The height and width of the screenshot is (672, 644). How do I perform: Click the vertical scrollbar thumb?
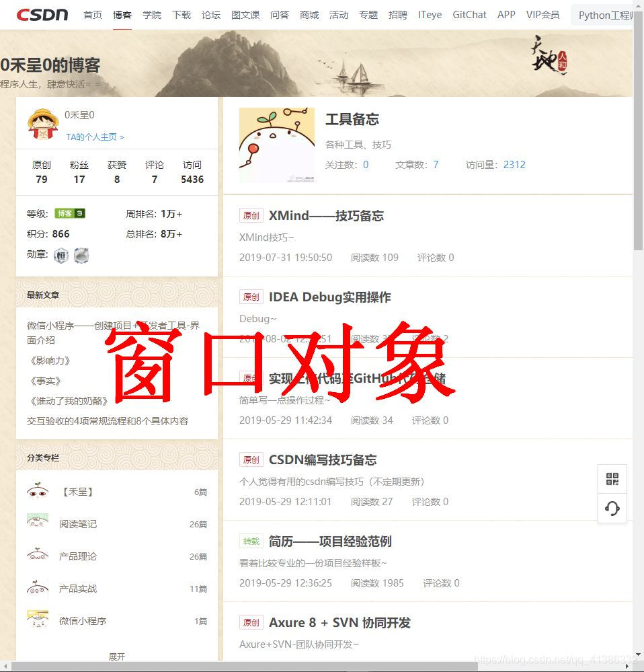point(639,127)
